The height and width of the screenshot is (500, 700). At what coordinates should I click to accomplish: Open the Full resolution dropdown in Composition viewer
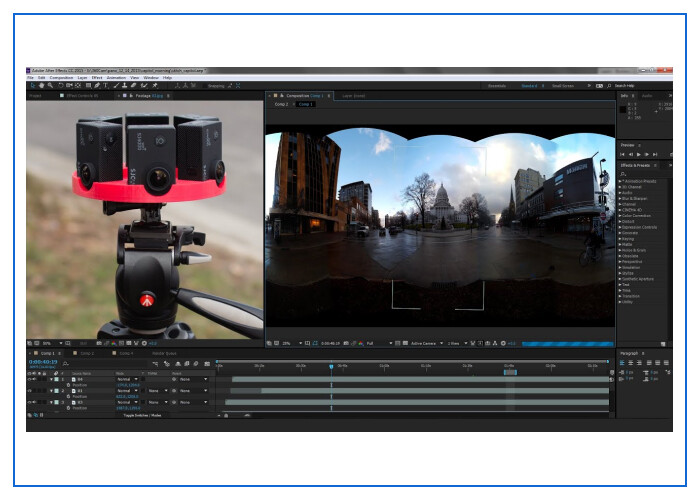pos(379,343)
